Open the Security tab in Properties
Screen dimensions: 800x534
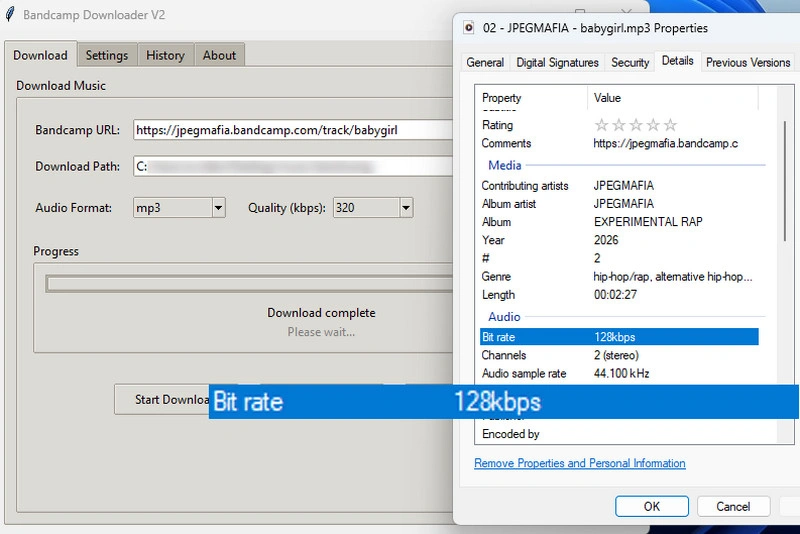[630, 62]
